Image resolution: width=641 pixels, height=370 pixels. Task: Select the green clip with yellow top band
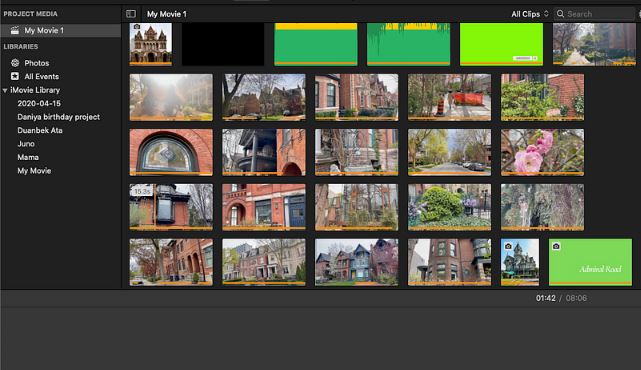coord(316,44)
